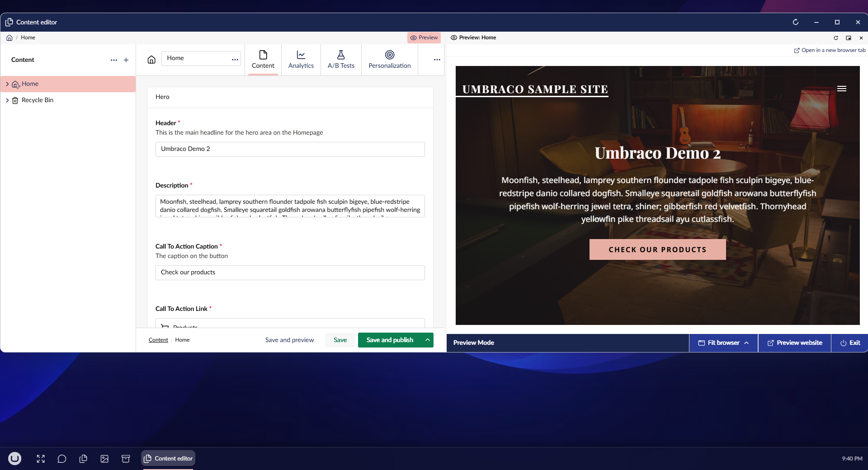Close the Preview: Home pane
868x470 pixels.
click(x=861, y=38)
